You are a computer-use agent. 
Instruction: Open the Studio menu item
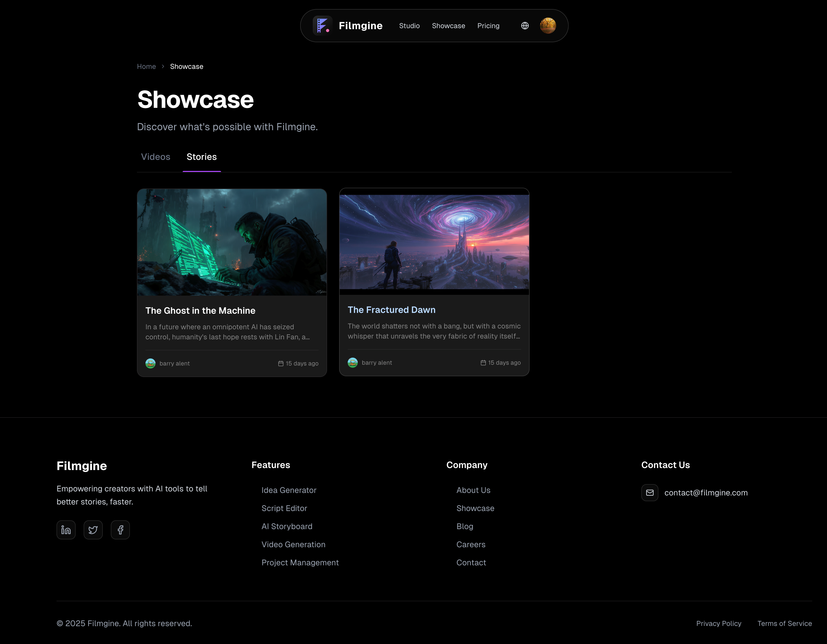[x=409, y=25]
